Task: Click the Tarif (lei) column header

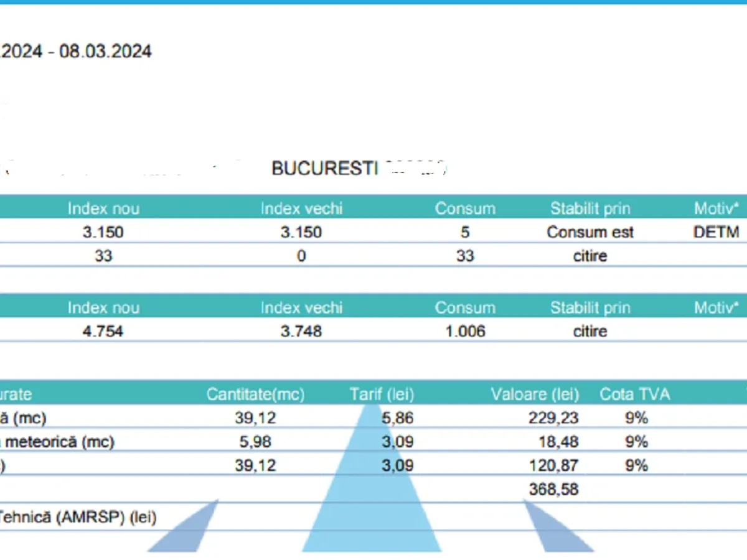Action: (x=382, y=394)
